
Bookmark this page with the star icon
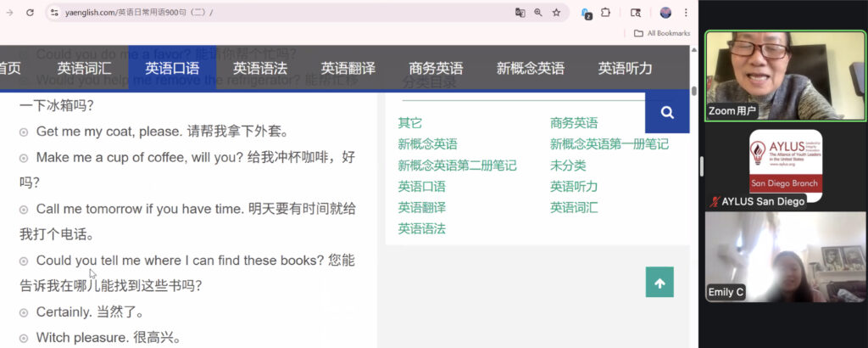pos(556,13)
